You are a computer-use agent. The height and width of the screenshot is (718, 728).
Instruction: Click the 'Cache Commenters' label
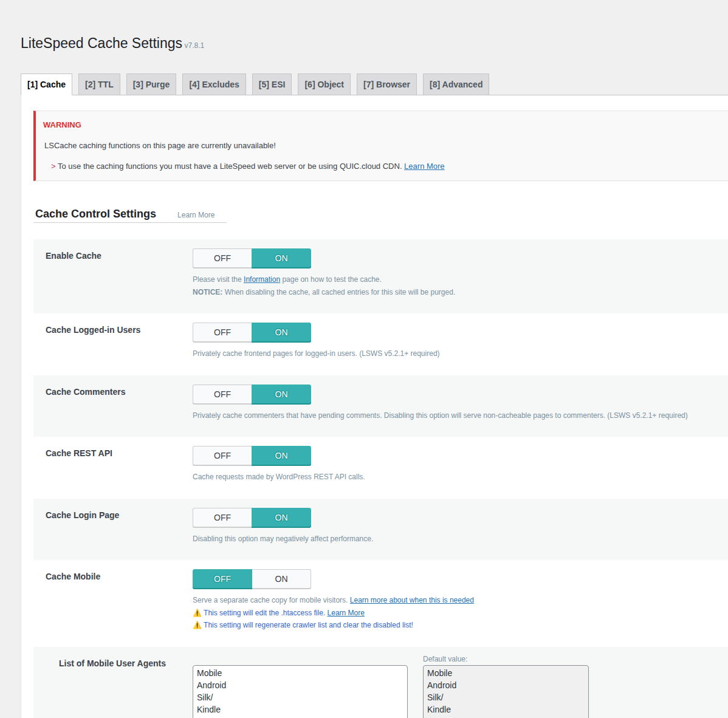pyautogui.click(x=86, y=392)
